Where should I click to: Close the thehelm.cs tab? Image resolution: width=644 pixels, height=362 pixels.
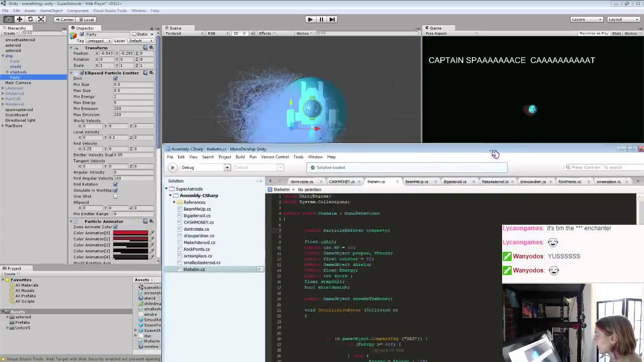[x=397, y=182]
